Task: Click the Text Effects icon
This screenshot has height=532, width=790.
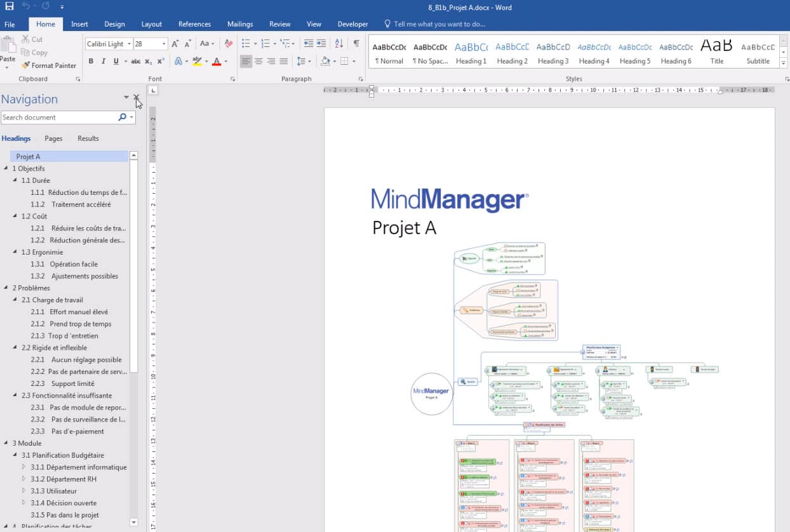Action: [178, 62]
